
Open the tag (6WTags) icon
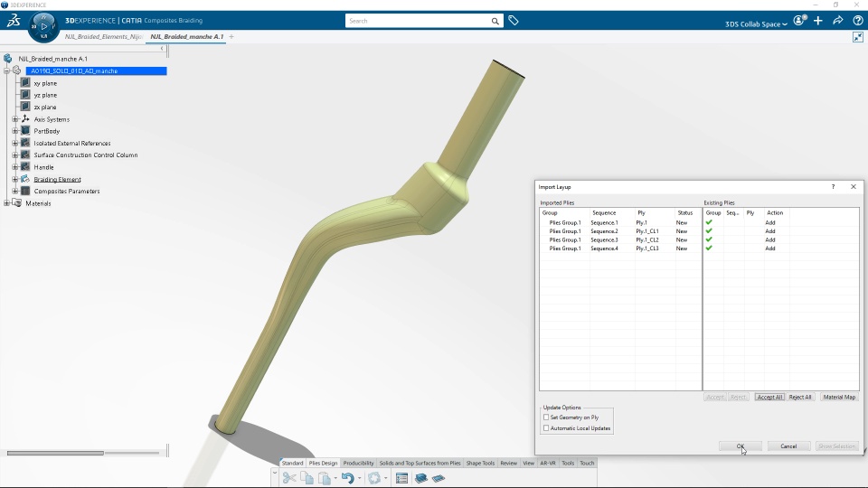(x=514, y=21)
